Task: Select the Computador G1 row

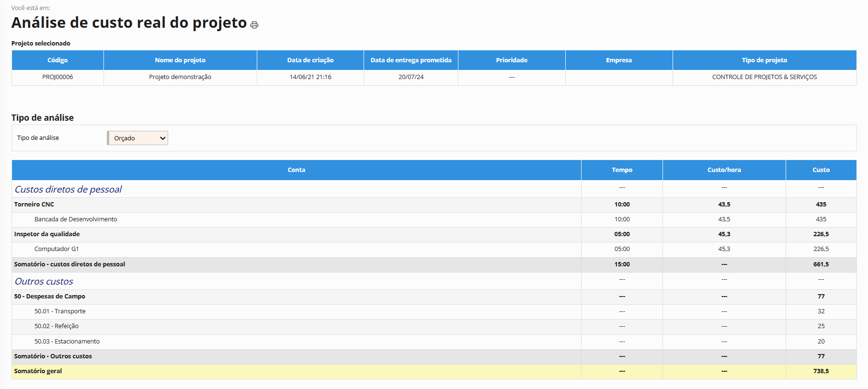Action: click(57, 249)
